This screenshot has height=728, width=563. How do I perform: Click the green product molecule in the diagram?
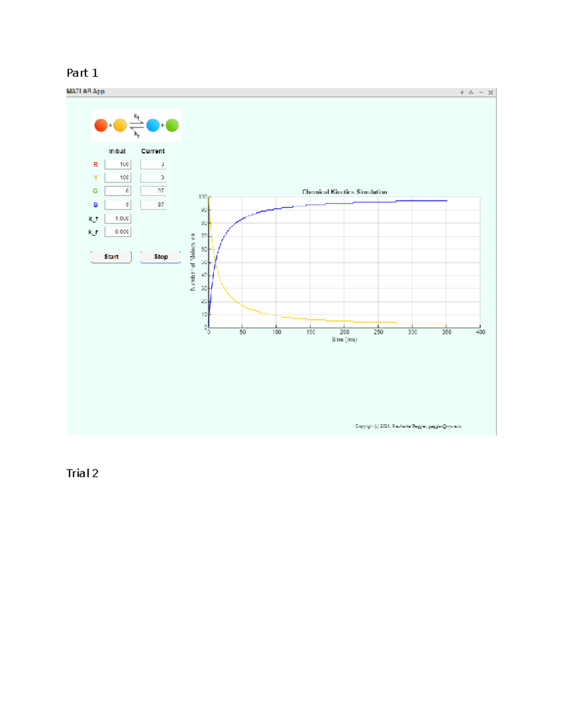pos(173,125)
